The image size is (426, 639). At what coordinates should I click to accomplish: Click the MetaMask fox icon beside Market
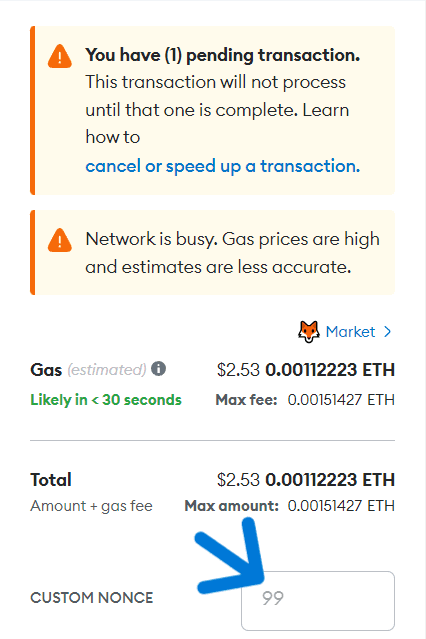click(x=309, y=332)
